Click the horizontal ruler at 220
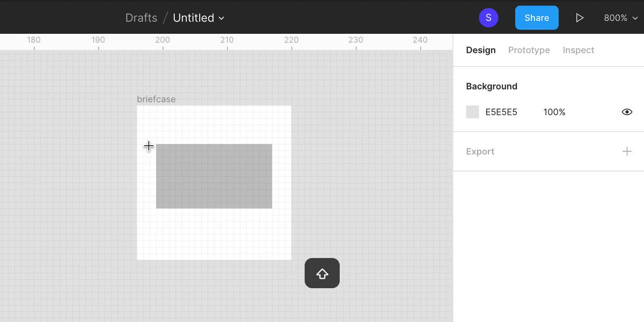 click(x=291, y=42)
